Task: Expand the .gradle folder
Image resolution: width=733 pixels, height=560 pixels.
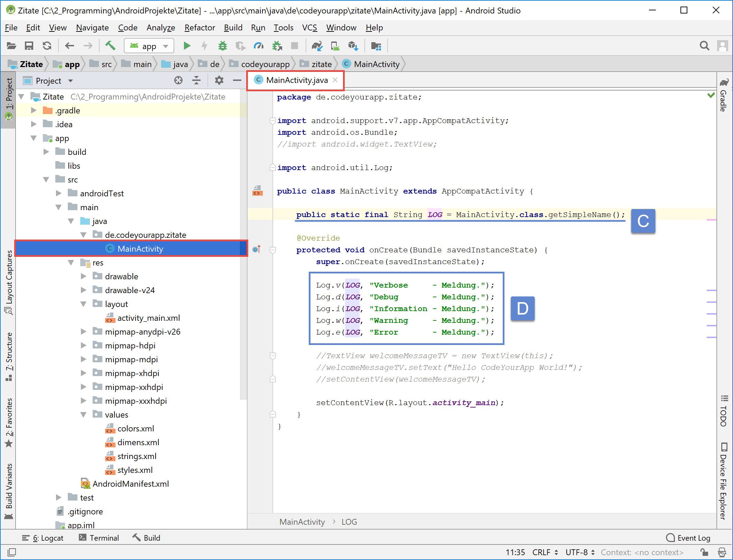Action: coord(34,110)
